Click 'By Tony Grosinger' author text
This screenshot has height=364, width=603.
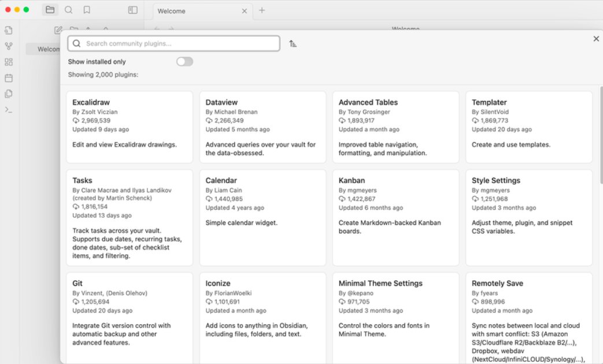click(x=364, y=112)
